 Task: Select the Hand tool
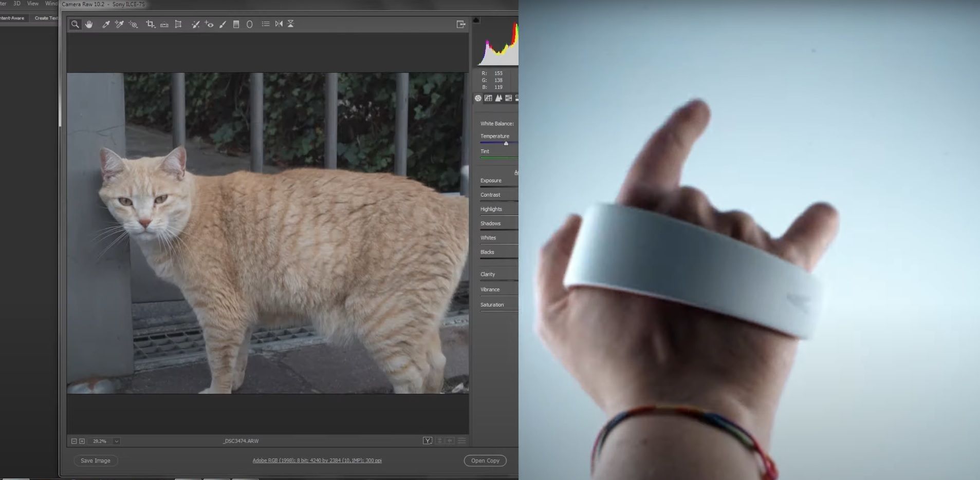[x=89, y=24]
